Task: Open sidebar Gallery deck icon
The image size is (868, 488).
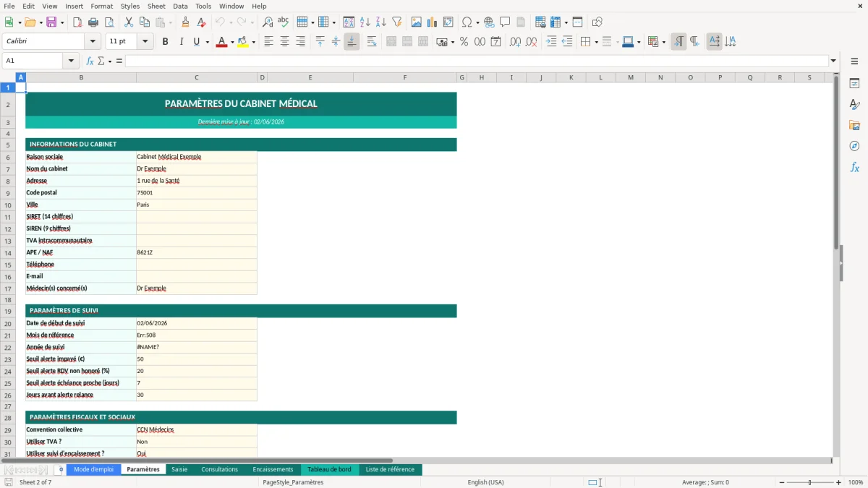Action: coord(854,126)
